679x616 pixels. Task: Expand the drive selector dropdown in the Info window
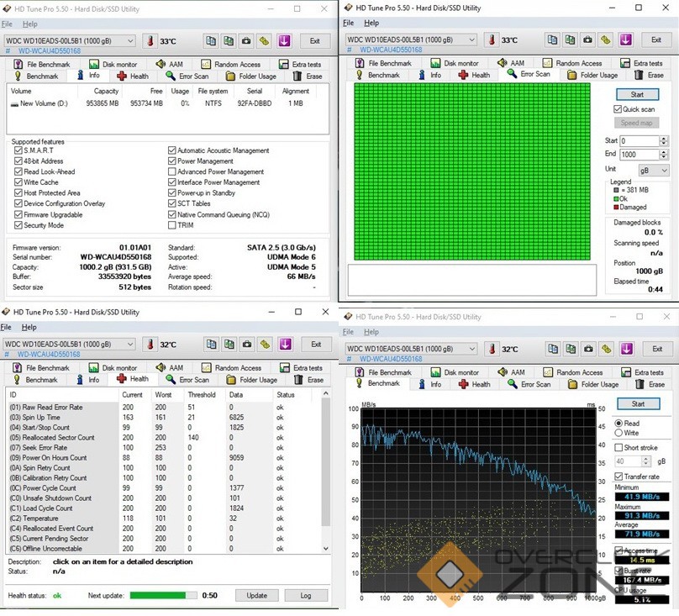[x=129, y=40]
